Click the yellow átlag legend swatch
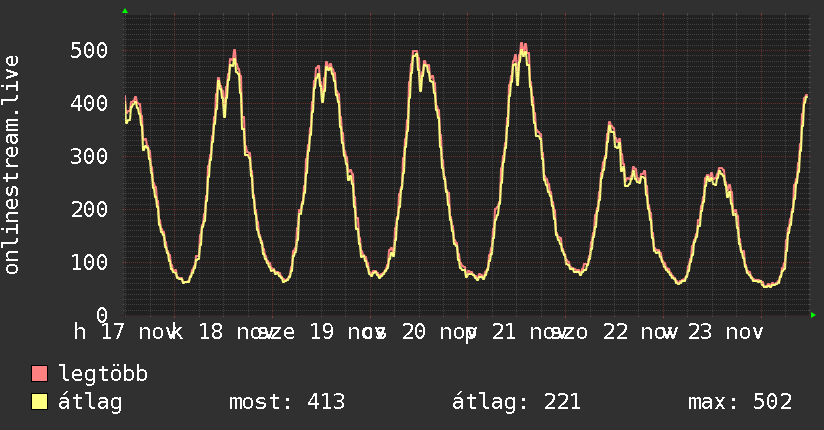824x430 pixels. coord(39,402)
